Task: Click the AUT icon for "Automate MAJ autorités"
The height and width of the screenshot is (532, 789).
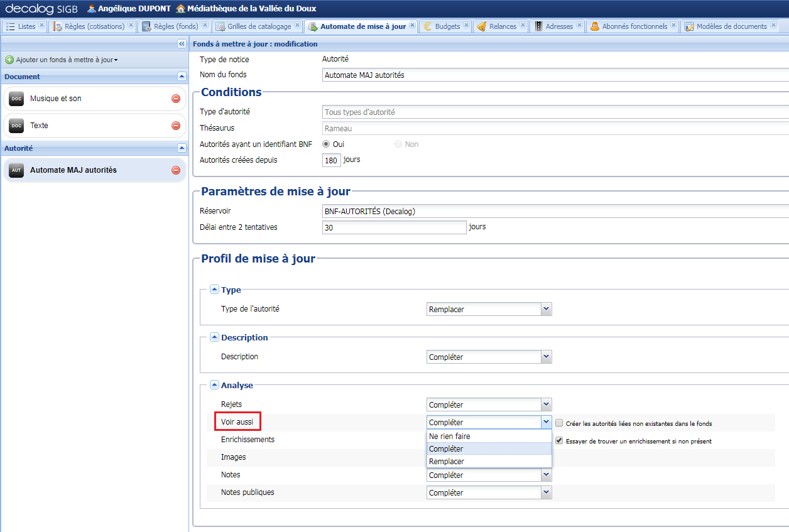Action: 16,170
